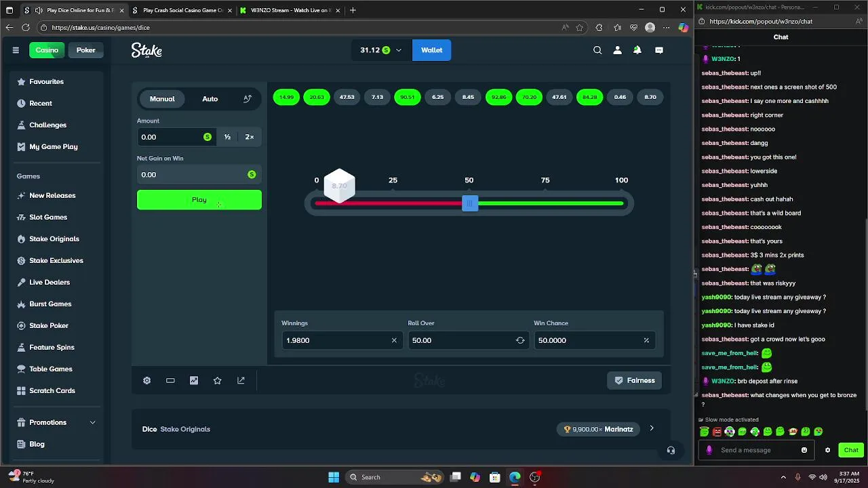
Task: Open the chat panel icon in Stake header
Action: (659, 50)
